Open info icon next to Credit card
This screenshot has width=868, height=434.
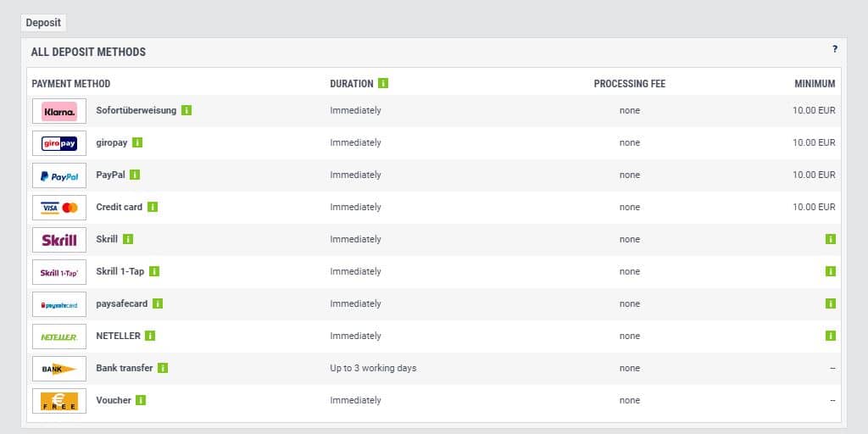[x=153, y=207]
